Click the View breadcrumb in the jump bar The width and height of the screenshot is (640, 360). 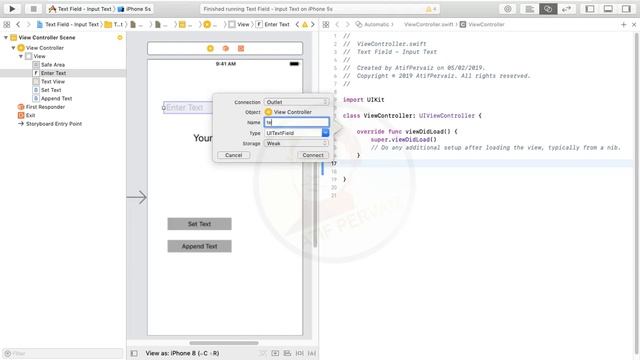(239, 24)
